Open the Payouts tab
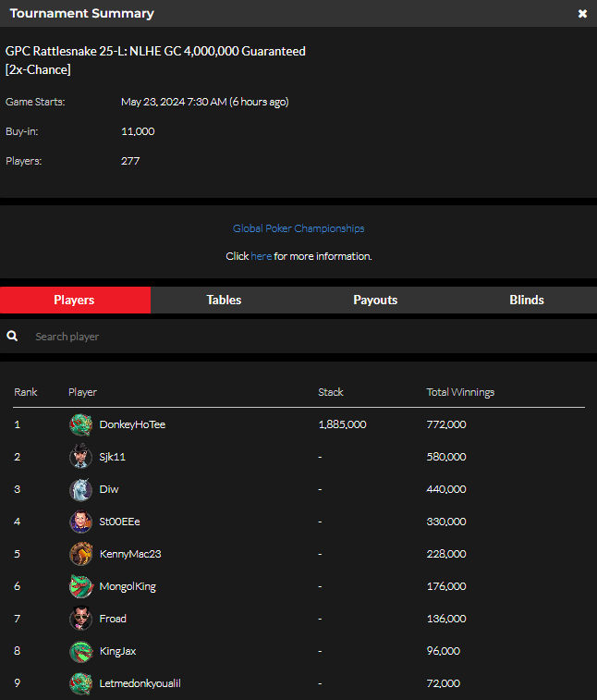 tap(375, 300)
